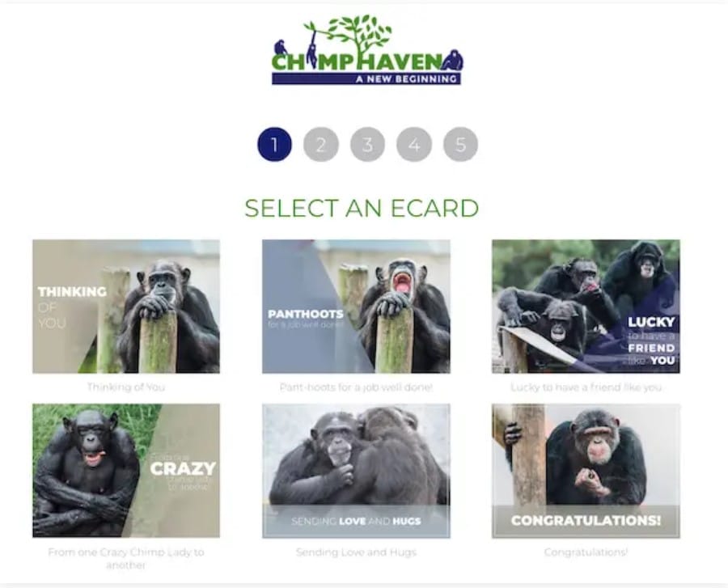This screenshot has height=588, width=728.
Task: Select step 1 circle
Action: pos(274,144)
